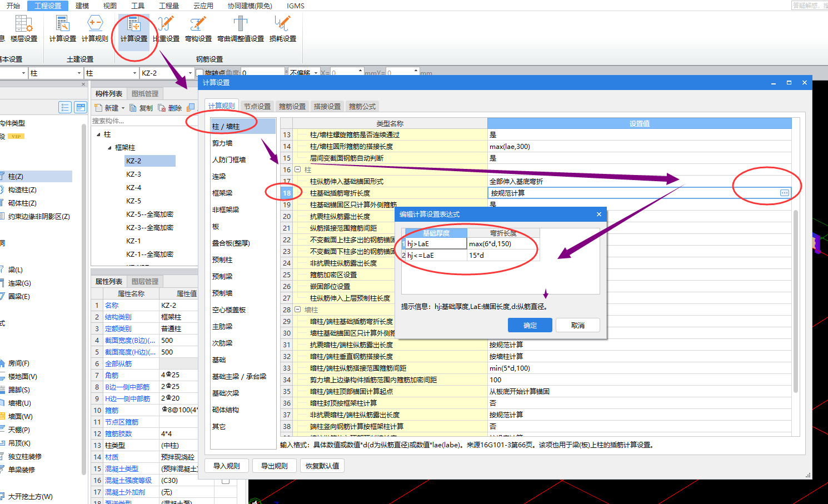Screen dimensions: 828x504
Task: Click 搜索构件 search field
Action: pos(144,121)
